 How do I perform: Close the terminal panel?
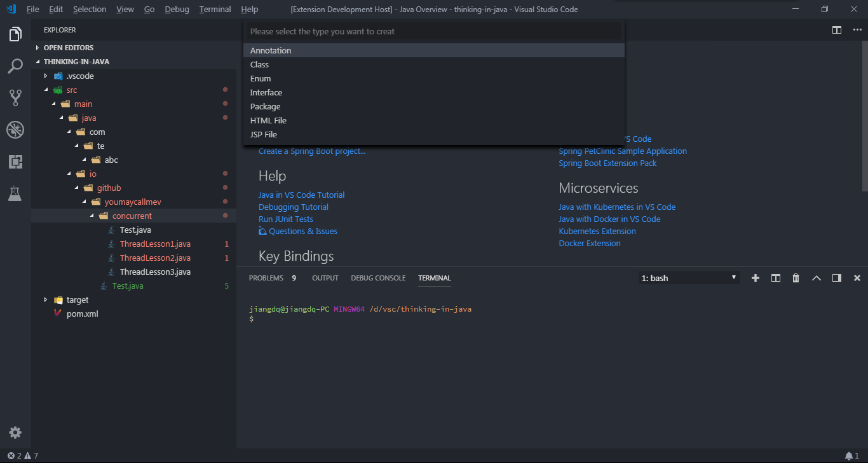coord(857,278)
